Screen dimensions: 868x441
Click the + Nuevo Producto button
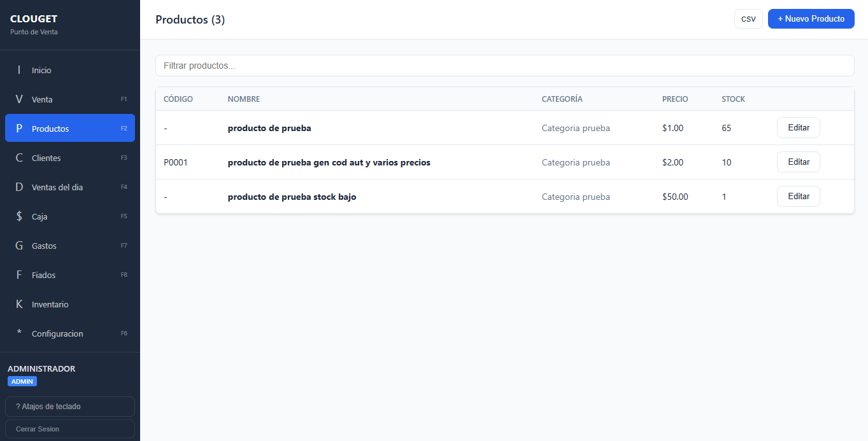click(811, 18)
